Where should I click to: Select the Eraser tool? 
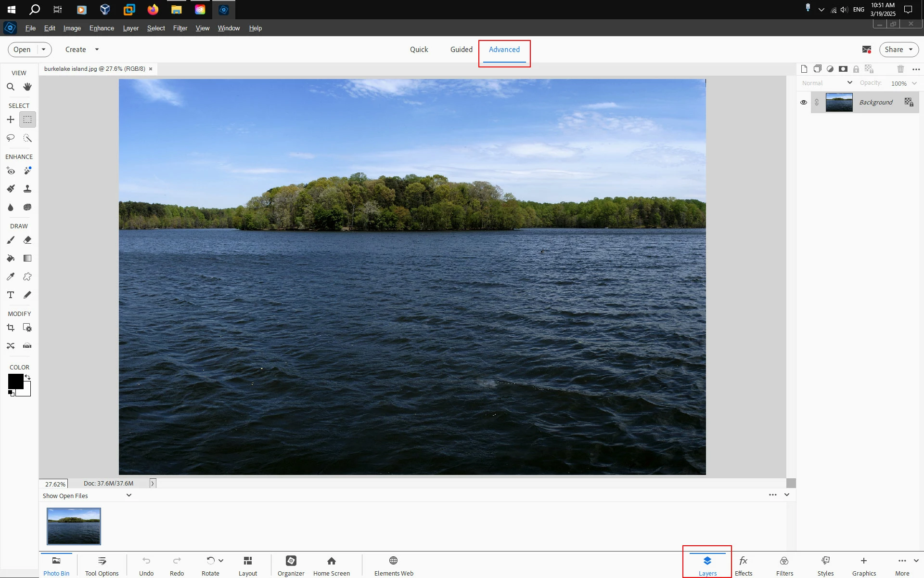click(x=27, y=240)
